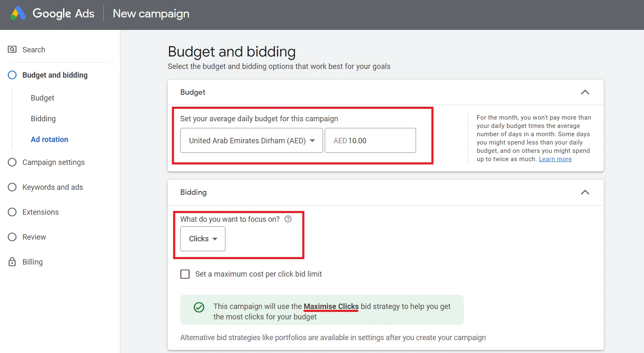Viewport: 644px width, 353px height.
Task: Go to Budget sub-step in sidebar
Action: click(x=42, y=98)
